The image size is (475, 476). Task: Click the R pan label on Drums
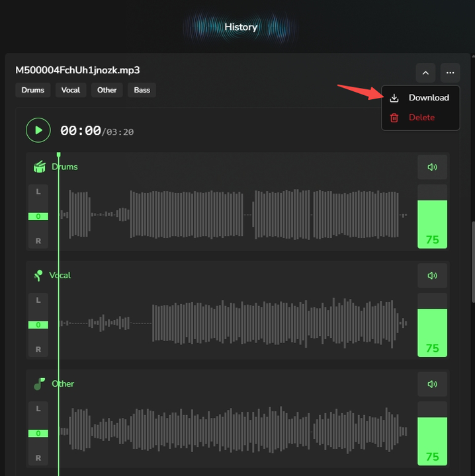pyautogui.click(x=38, y=241)
